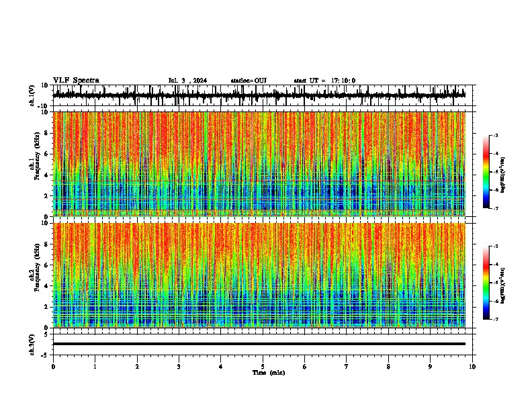Click time axis tick label 8
Screen dimensions: 532x411
click(388, 367)
